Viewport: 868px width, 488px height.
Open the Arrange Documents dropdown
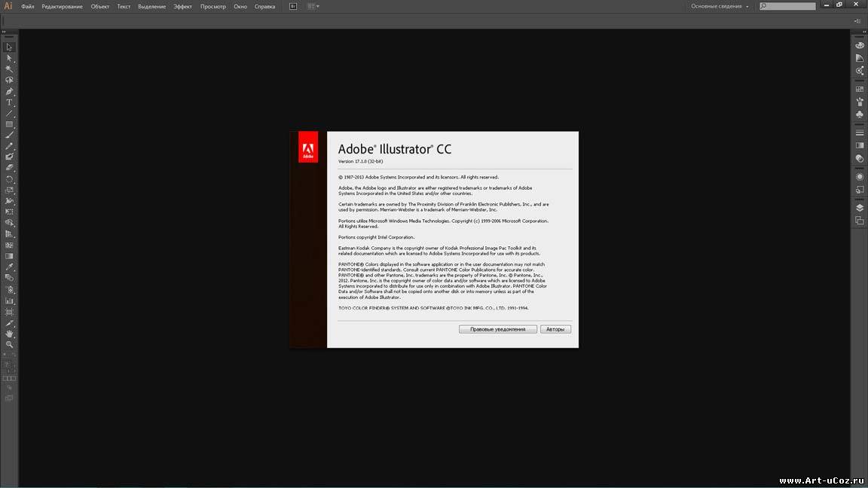[313, 6]
